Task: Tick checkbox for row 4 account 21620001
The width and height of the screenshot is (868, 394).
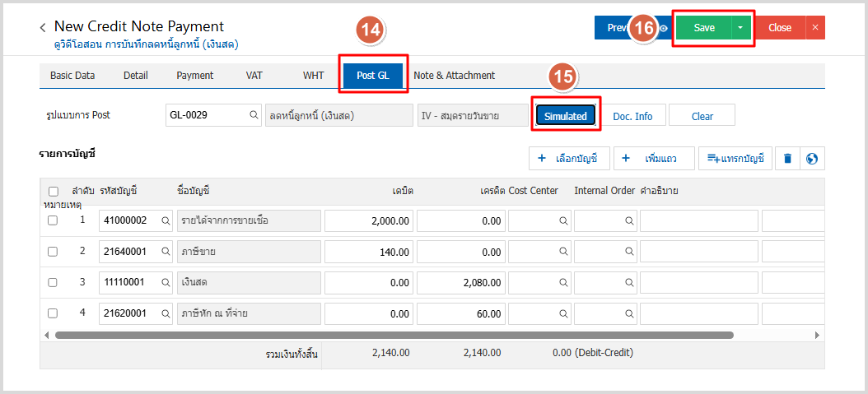Action: [x=53, y=313]
